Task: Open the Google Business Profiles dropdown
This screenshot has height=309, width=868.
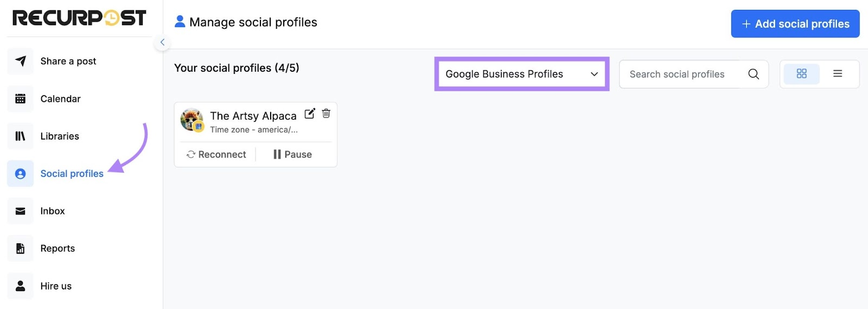Action: 521,74
